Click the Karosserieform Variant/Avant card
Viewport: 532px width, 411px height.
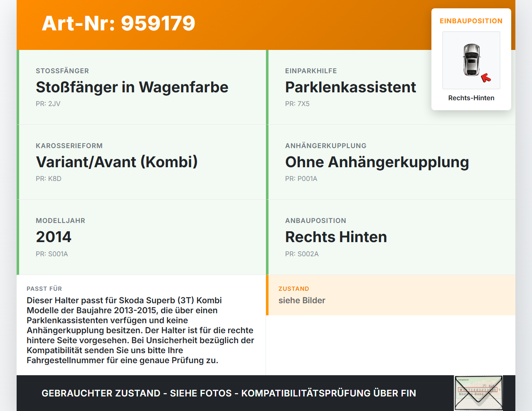pyautogui.click(x=141, y=162)
